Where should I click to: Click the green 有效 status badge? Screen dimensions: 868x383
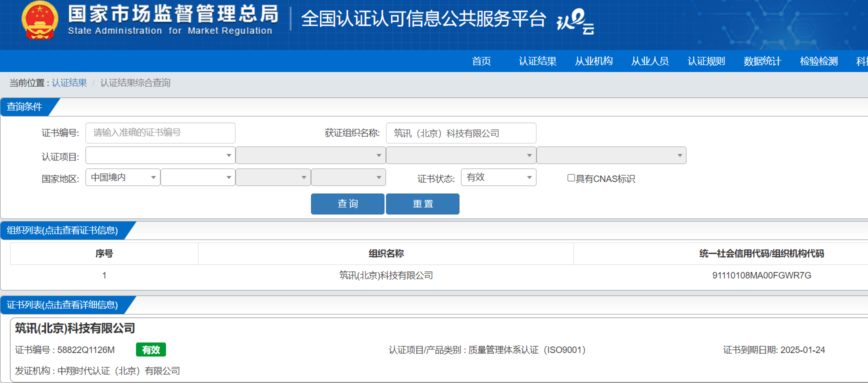(151, 350)
